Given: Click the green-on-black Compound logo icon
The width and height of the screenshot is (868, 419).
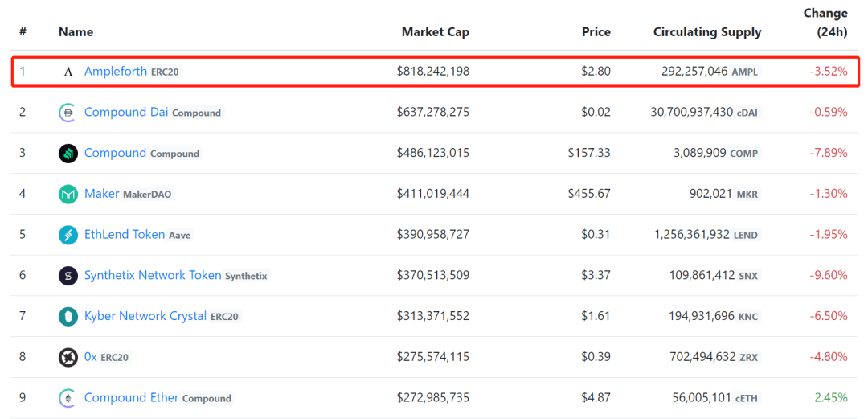Looking at the screenshot, I should click(x=68, y=154).
